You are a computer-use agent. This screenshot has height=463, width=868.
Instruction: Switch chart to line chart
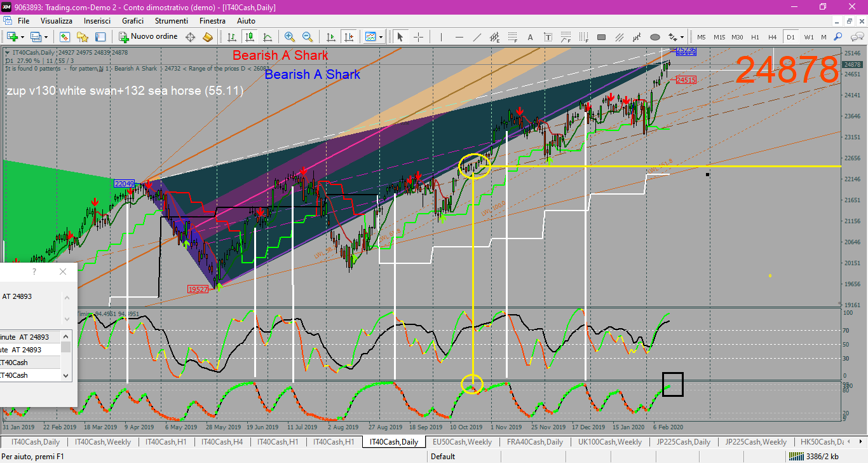[268, 37]
